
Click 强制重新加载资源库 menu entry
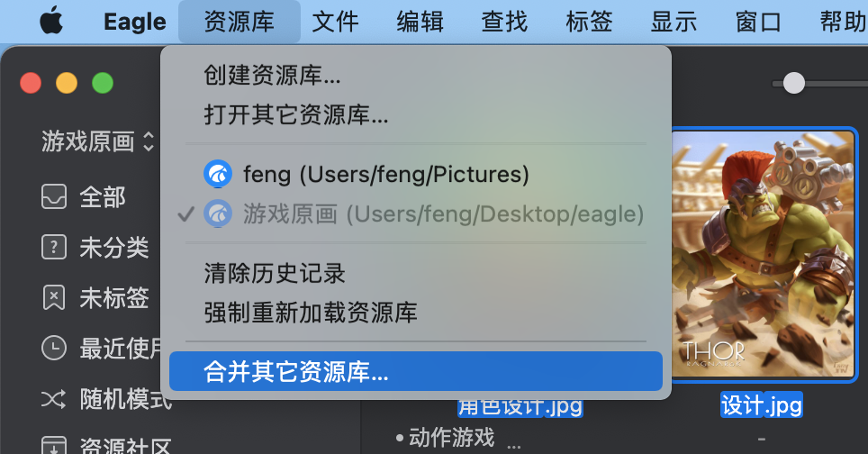[x=310, y=312]
